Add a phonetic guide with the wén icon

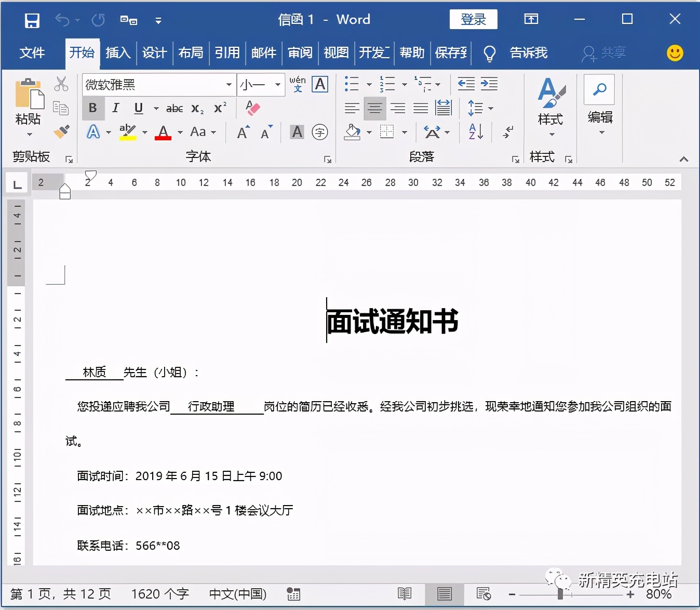click(x=298, y=84)
